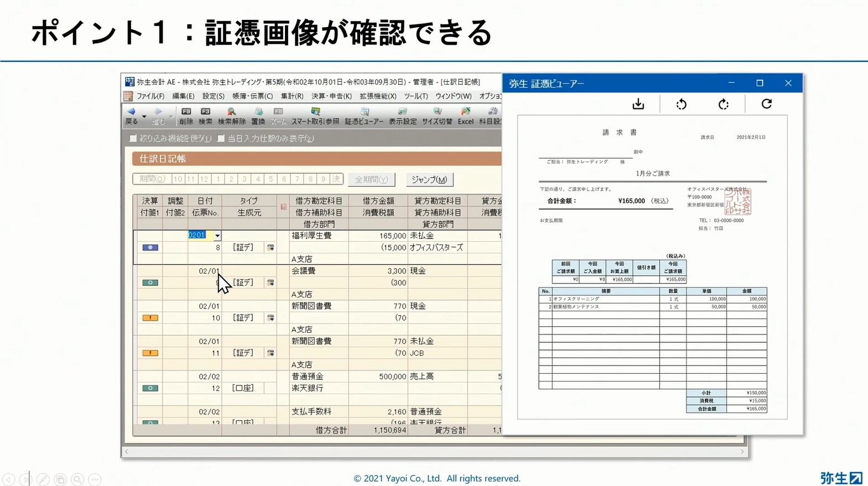The width and height of the screenshot is (868, 486).
Task: Open the 決算・申告(K) menu
Action: [x=331, y=96]
